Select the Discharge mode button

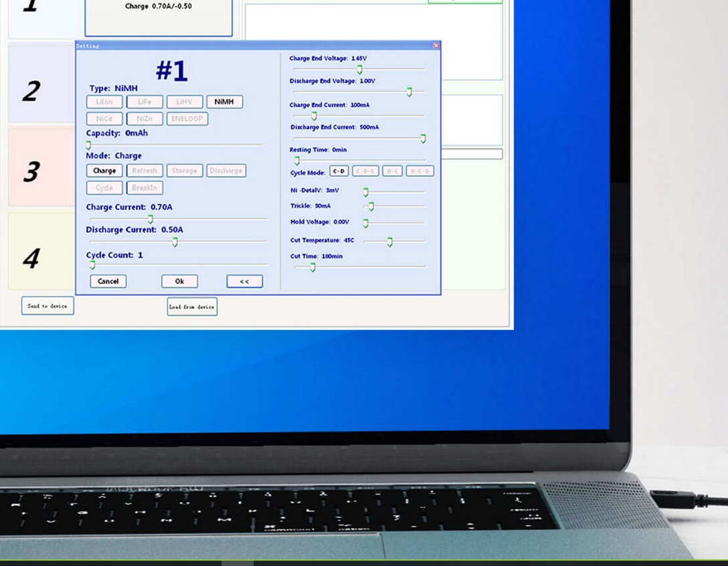tap(226, 171)
